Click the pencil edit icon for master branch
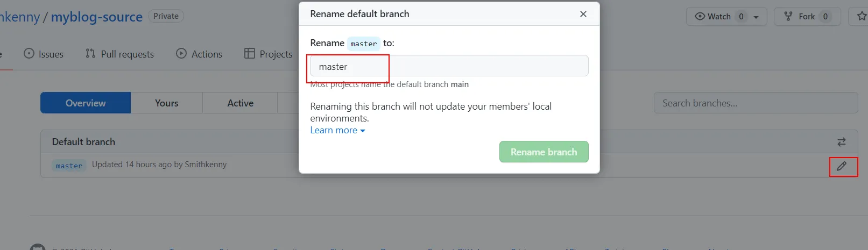 842,166
